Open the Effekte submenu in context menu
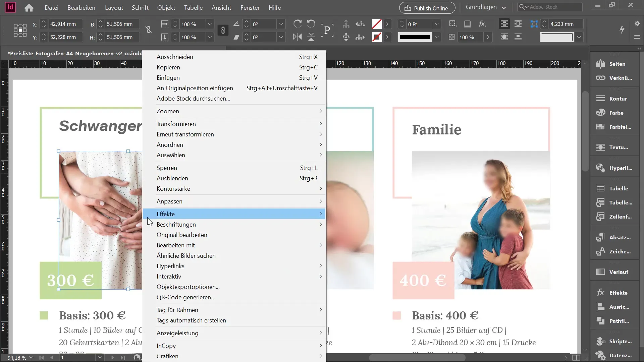The image size is (644, 362). [x=234, y=214]
